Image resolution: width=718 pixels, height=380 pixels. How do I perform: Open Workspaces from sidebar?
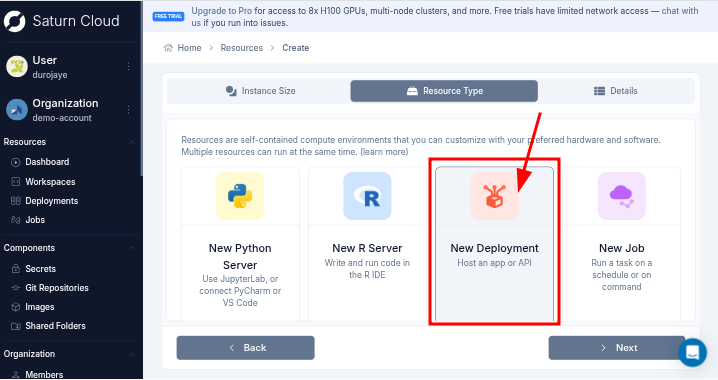click(x=50, y=182)
